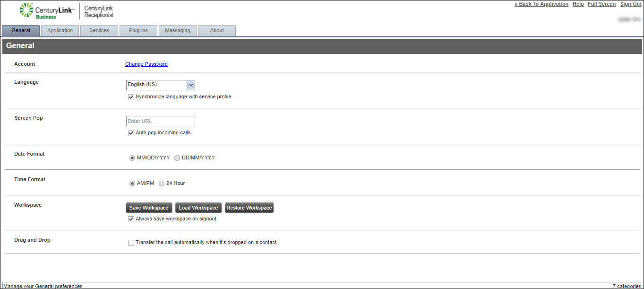Click the General section header
The height and width of the screenshot is (289, 644).
point(322,46)
